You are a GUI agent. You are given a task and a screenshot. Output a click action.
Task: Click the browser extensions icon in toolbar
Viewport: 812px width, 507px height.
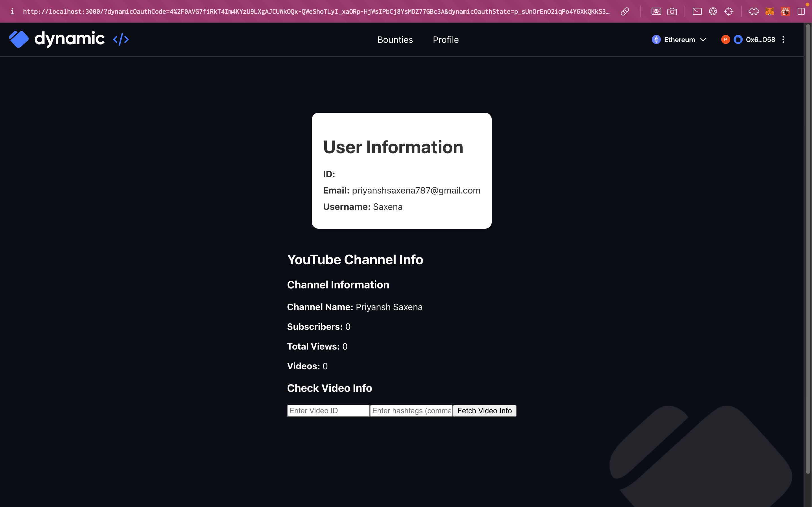(754, 11)
